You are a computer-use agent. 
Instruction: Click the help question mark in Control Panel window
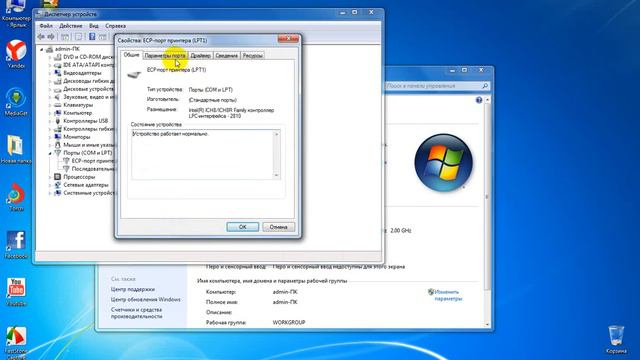click(x=479, y=100)
